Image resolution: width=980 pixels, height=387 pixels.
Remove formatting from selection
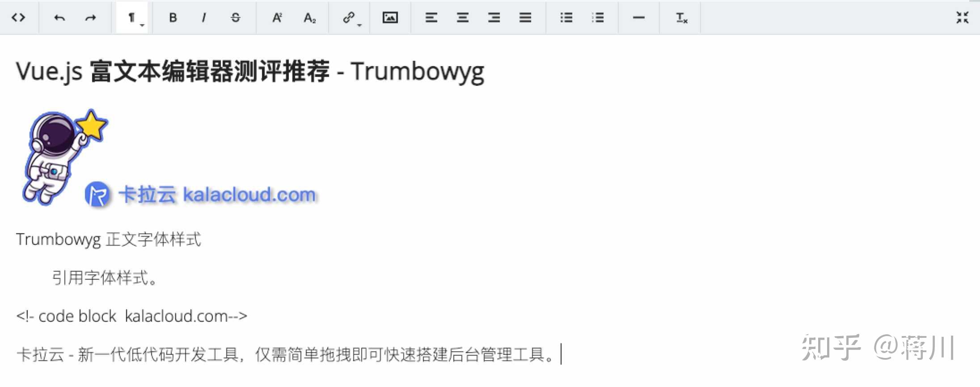click(681, 17)
